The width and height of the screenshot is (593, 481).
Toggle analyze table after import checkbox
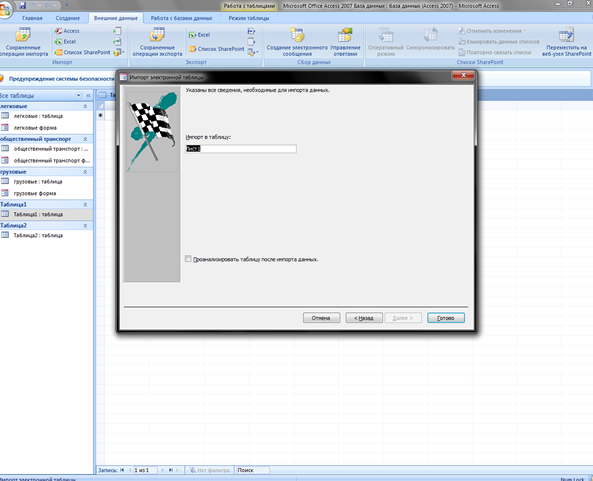coord(188,259)
